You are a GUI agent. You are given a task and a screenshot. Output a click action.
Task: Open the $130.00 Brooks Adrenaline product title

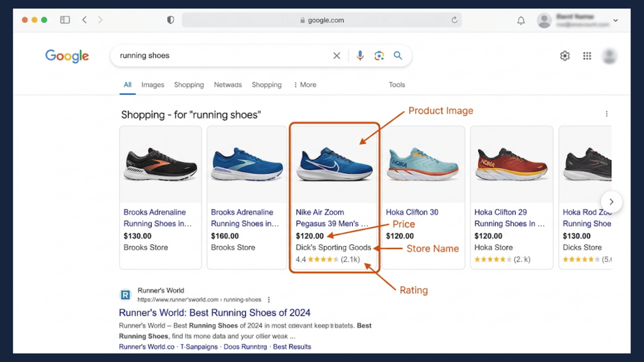point(158,218)
